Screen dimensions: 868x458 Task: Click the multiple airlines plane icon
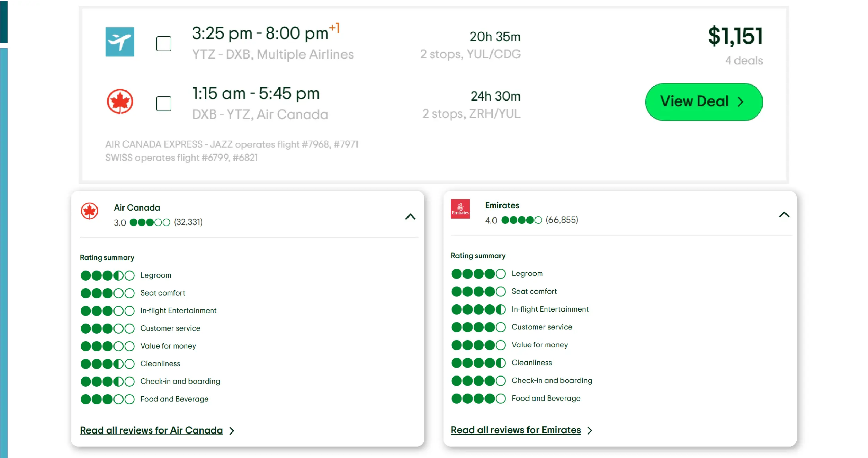click(x=120, y=42)
